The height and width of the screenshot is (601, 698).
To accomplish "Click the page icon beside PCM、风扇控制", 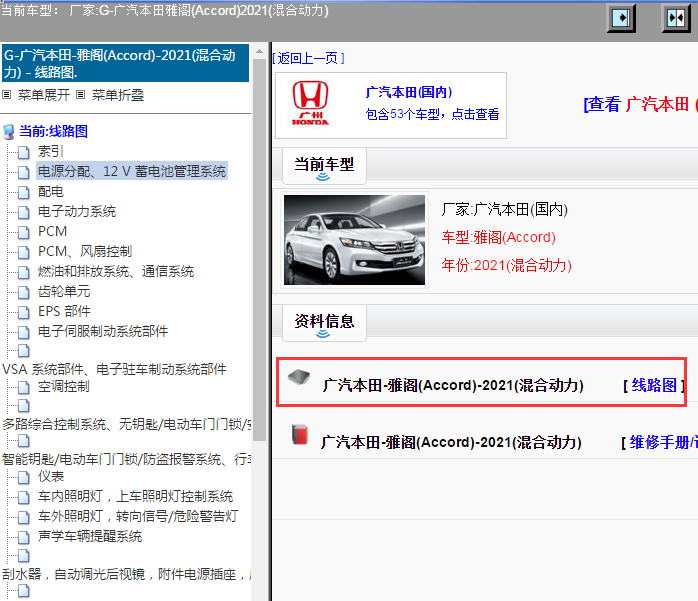I will [24, 252].
